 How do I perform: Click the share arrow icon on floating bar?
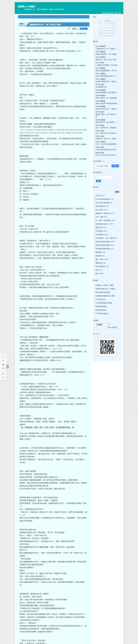3,374
